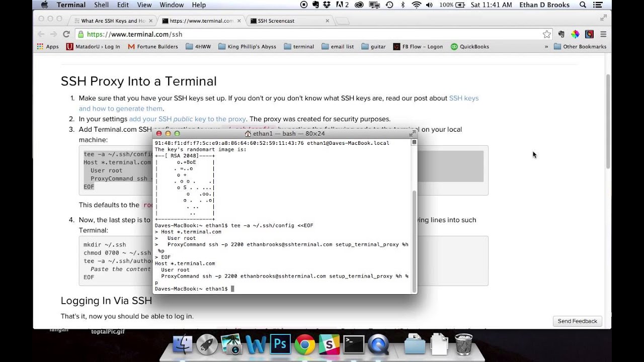The height and width of the screenshot is (362, 644).
Task: Open the Help menu
Action: 199,5
